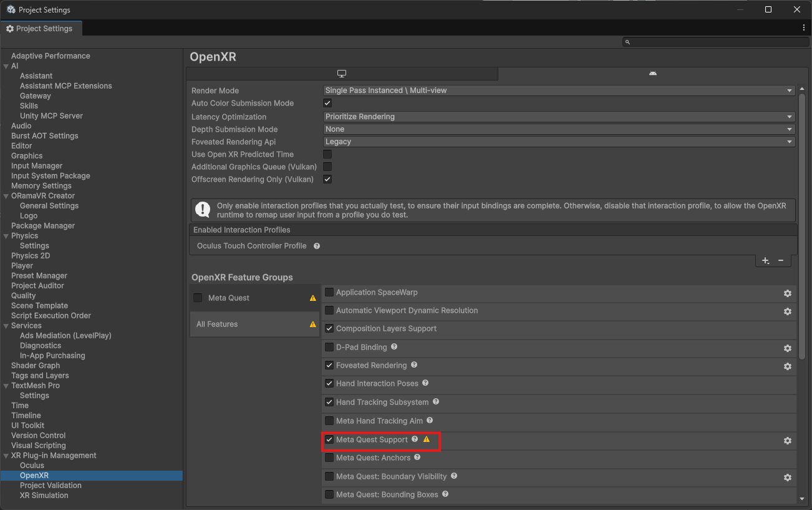
Task: Select All Features group
Action: (254, 324)
